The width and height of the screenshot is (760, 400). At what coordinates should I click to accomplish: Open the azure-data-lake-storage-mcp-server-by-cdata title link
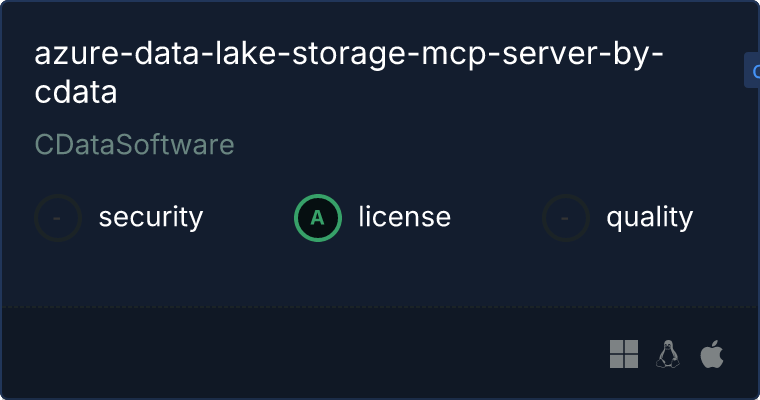coord(349,73)
